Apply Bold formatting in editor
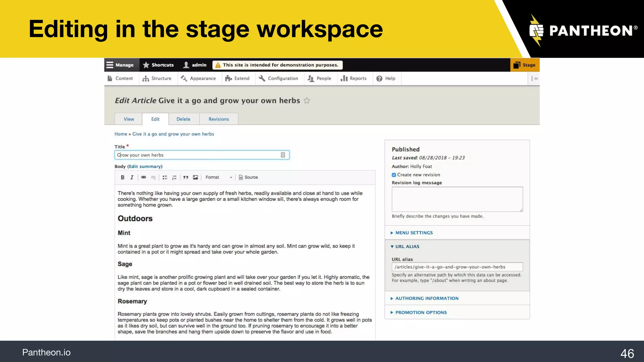 click(123, 177)
